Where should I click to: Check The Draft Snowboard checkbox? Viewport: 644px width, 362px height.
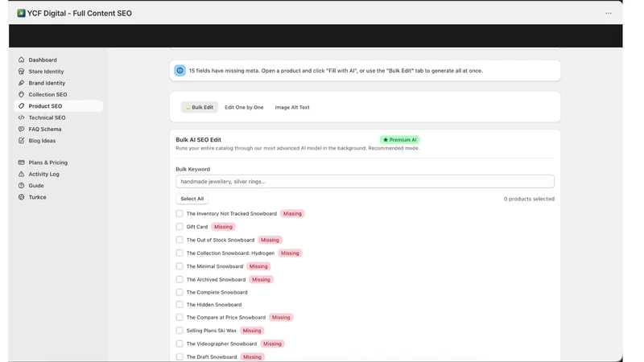(x=180, y=356)
